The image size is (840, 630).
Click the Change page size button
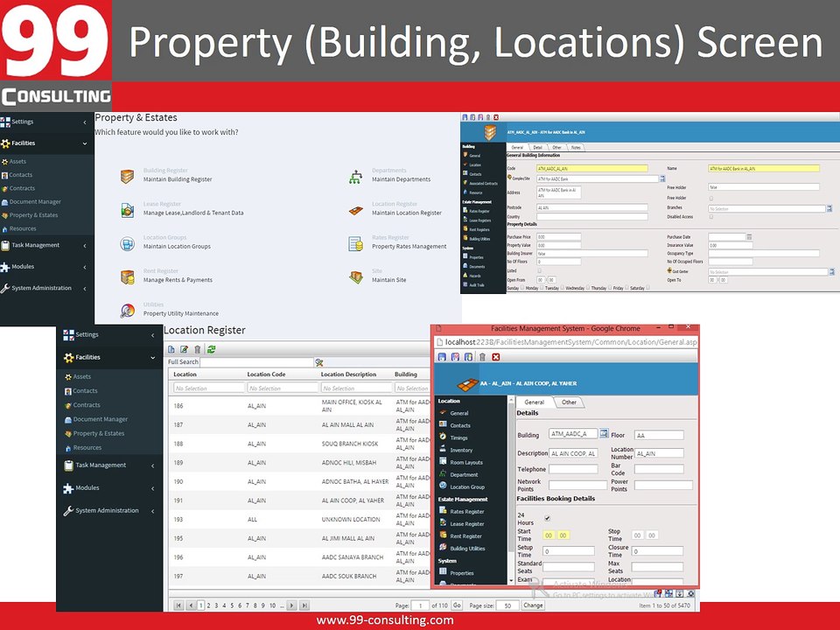[533, 605]
